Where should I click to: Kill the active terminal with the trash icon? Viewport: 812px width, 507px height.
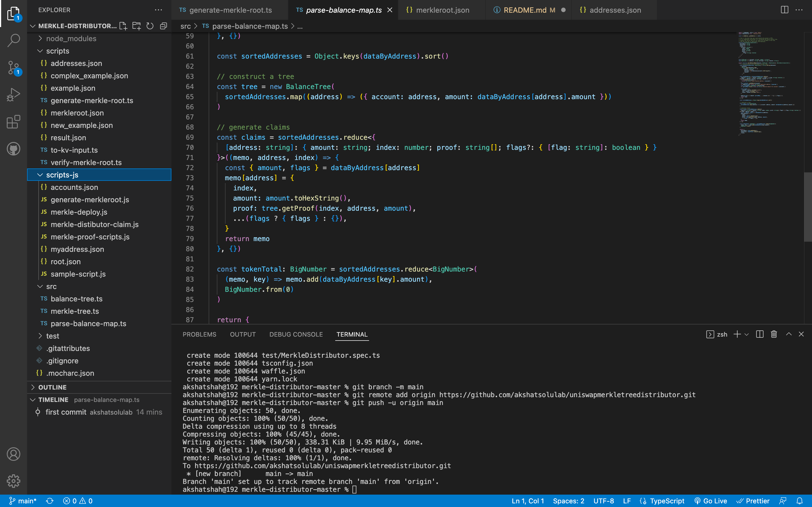773,334
